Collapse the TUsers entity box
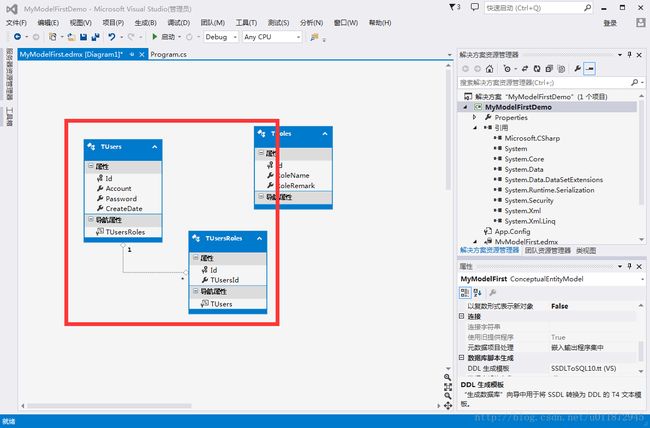 [x=155, y=147]
